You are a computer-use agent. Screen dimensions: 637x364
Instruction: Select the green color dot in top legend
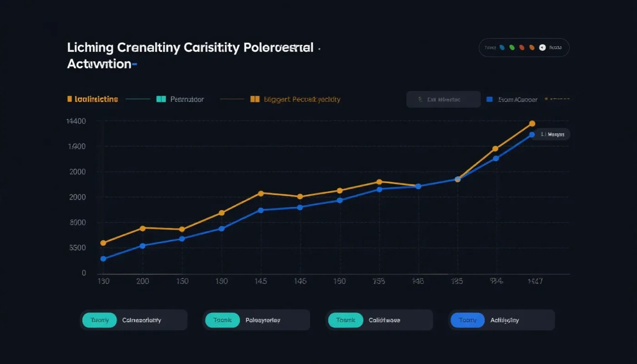click(512, 47)
